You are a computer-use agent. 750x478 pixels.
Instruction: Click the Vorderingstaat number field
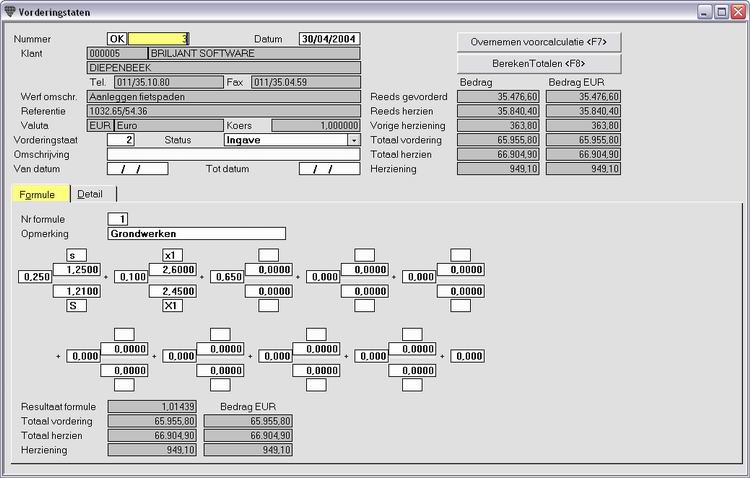click(x=121, y=140)
